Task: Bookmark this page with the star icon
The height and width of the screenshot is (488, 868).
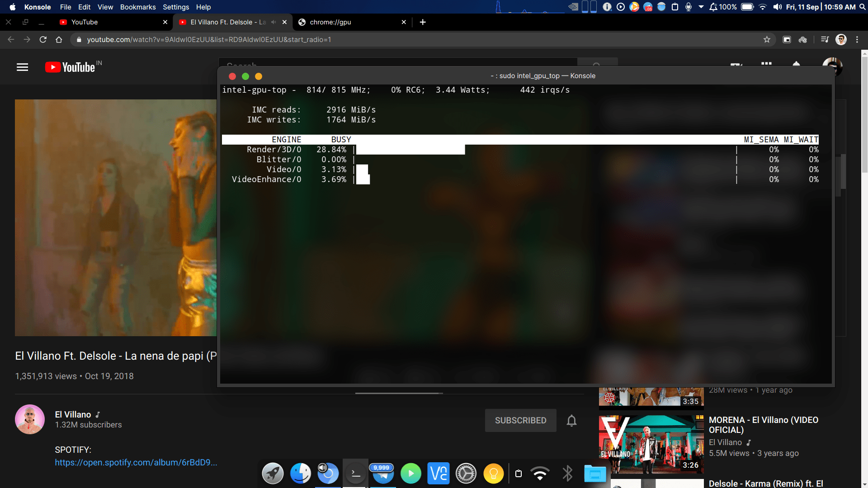Action: [767, 40]
